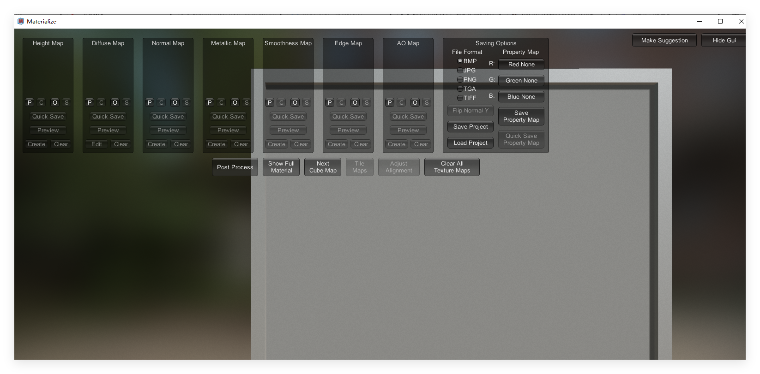Click the P icon in Metallic Map panel

[x=210, y=102]
